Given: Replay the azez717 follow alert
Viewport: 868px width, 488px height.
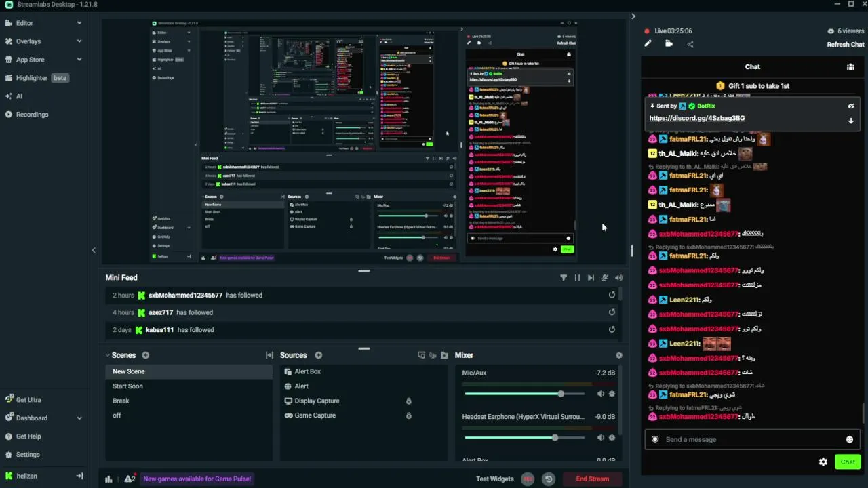Looking at the screenshot, I should click(612, 312).
